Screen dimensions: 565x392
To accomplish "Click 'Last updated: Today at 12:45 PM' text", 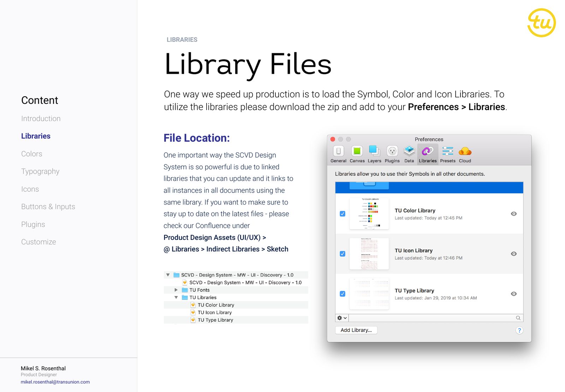I will click(428, 218).
